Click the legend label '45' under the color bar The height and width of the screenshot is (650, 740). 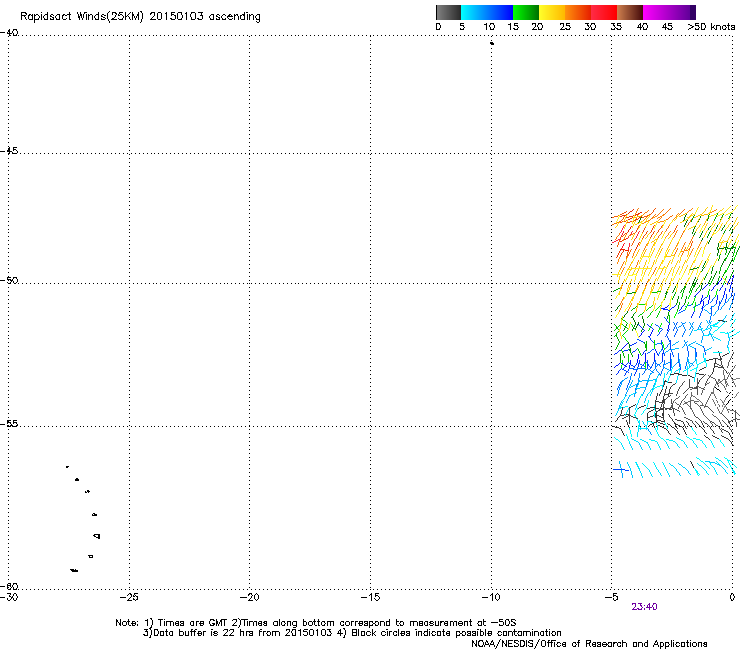(x=667, y=27)
